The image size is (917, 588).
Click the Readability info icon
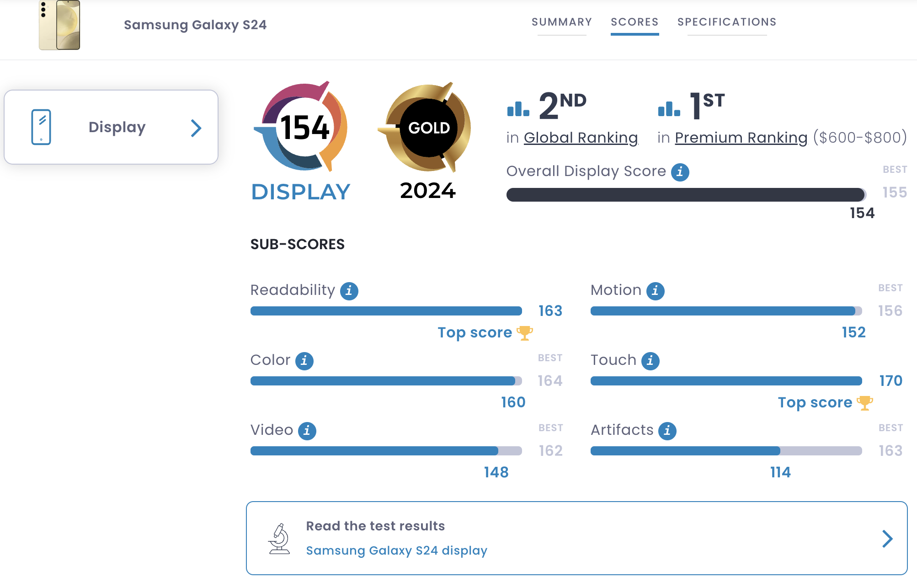click(349, 291)
